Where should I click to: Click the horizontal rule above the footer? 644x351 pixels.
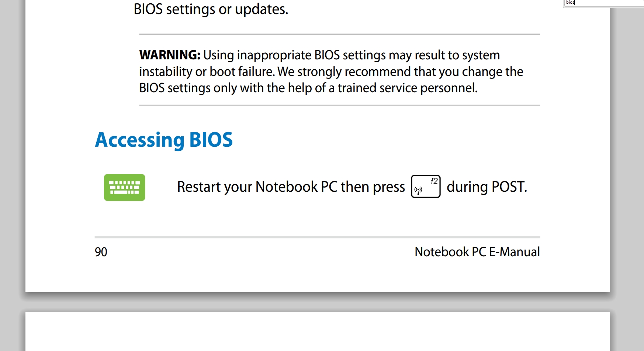point(317,237)
